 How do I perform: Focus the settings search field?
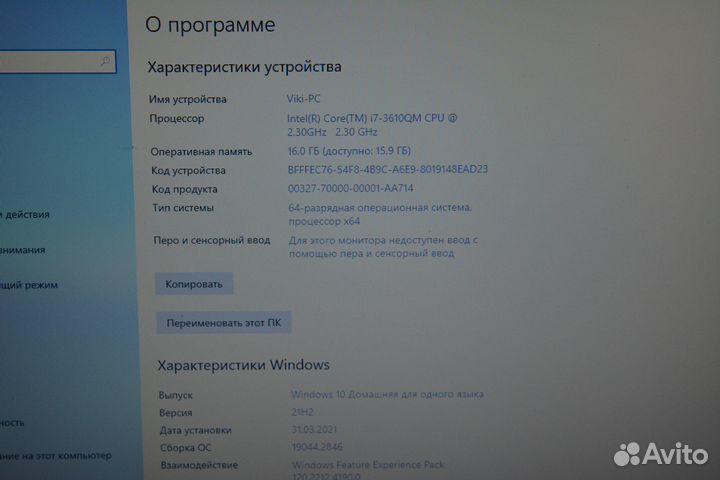click(57, 62)
